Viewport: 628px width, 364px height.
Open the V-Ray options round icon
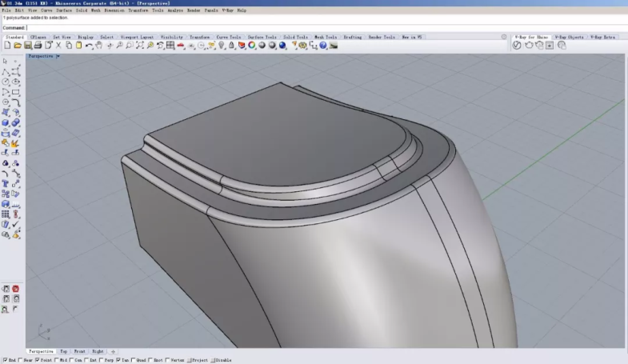coord(517,46)
